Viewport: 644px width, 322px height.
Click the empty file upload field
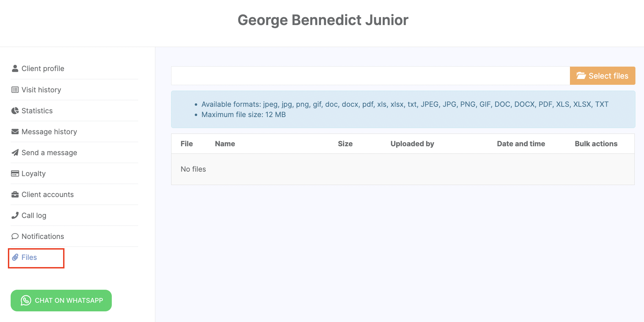pos(370,76)
